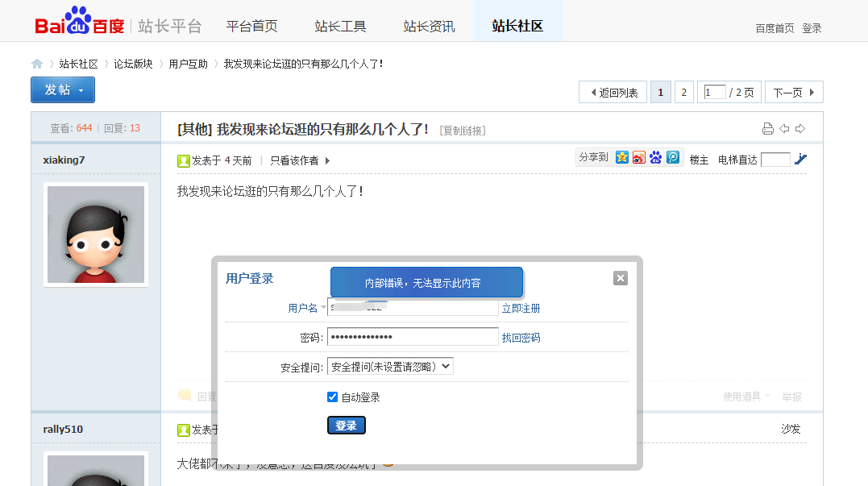Click the [其他] category tag in title
The image size is (868, 486).
pyautogui.click(x=195, y=130)
